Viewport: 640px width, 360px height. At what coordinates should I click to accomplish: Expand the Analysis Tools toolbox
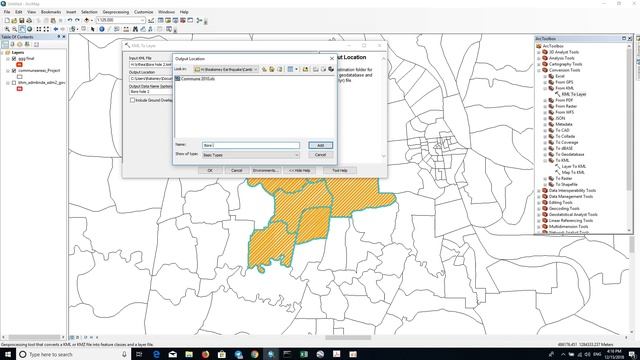point(539,58)
